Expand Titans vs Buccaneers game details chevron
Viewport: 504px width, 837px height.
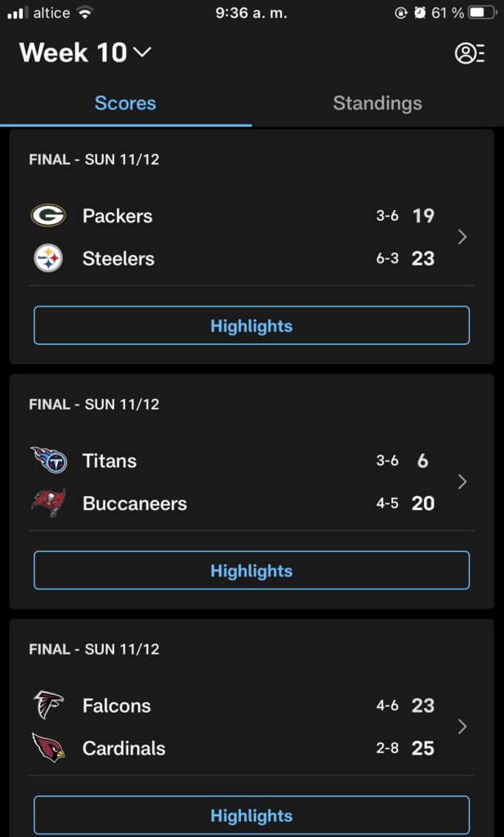click(x=462, y=482)
